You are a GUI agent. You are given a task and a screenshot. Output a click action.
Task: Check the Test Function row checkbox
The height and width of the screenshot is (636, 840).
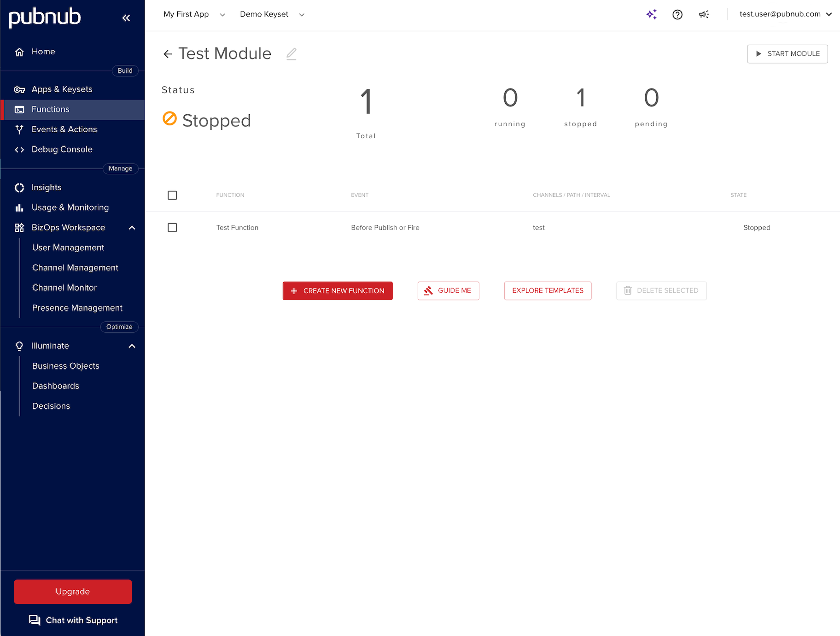(x=172, y=228)
